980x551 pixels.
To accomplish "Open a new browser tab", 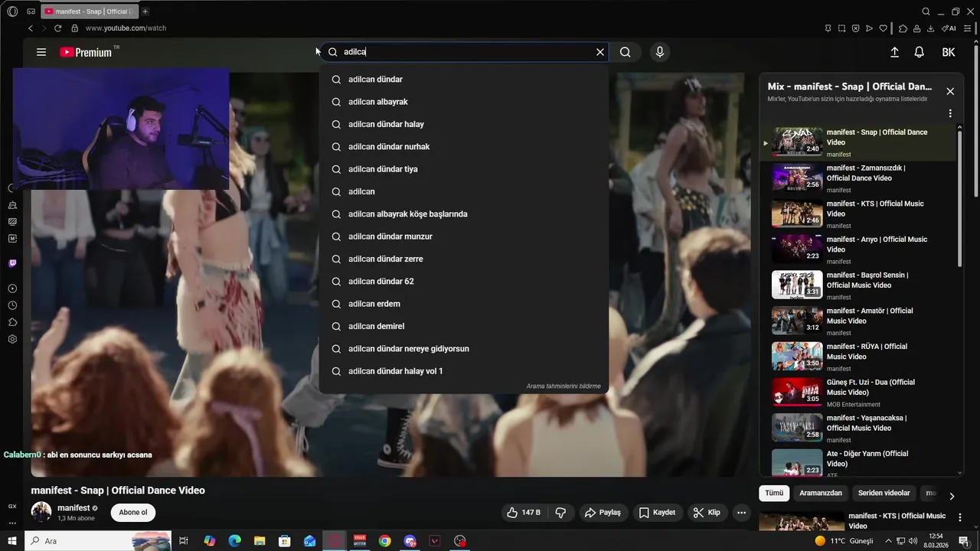I will point(145,11).
